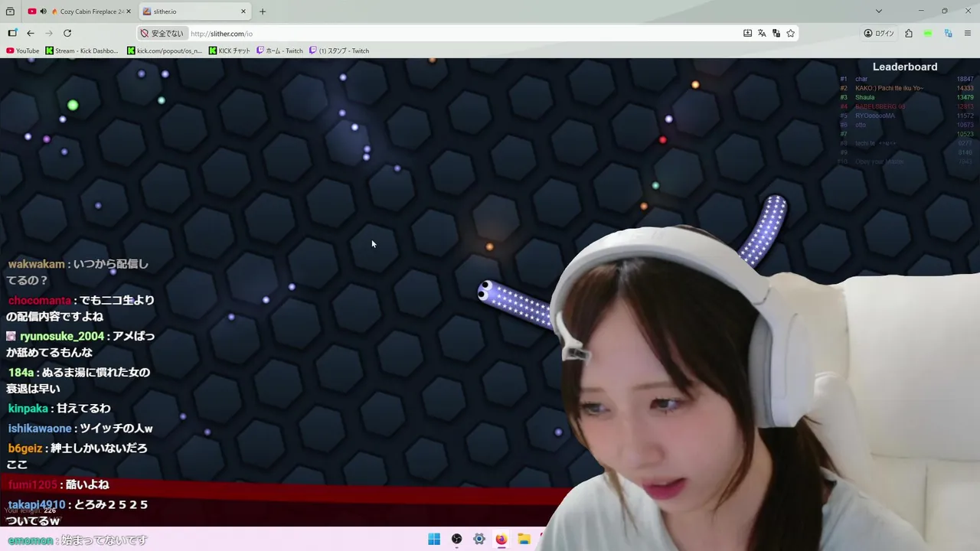
Task: Click the blue translate extension icon in toolbar
Action: click(x=948, y=34)
